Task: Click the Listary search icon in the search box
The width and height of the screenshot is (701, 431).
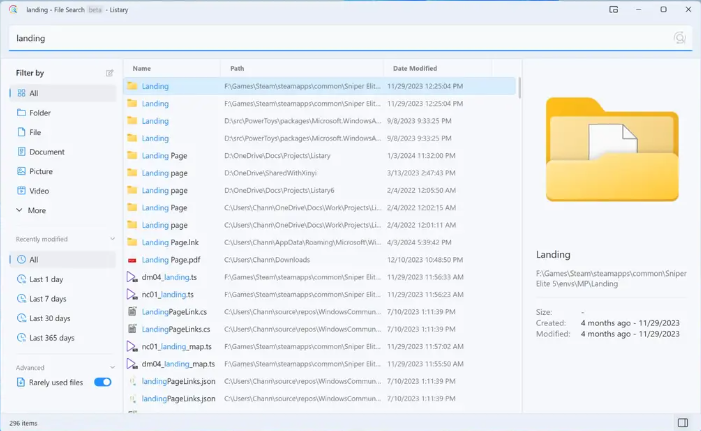Action: click(680, 38)
